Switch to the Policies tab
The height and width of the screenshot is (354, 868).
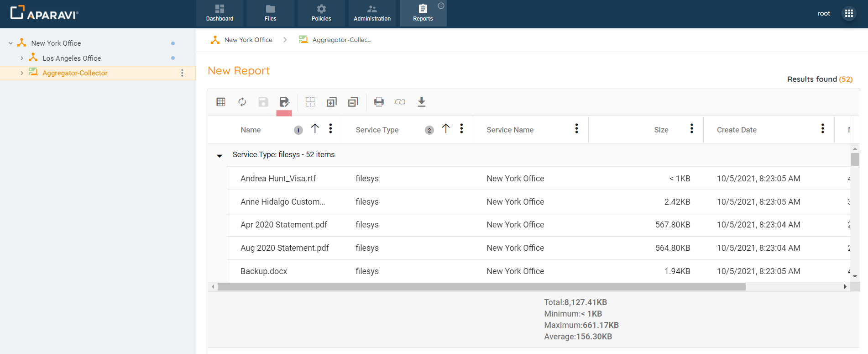coord(321,13)
